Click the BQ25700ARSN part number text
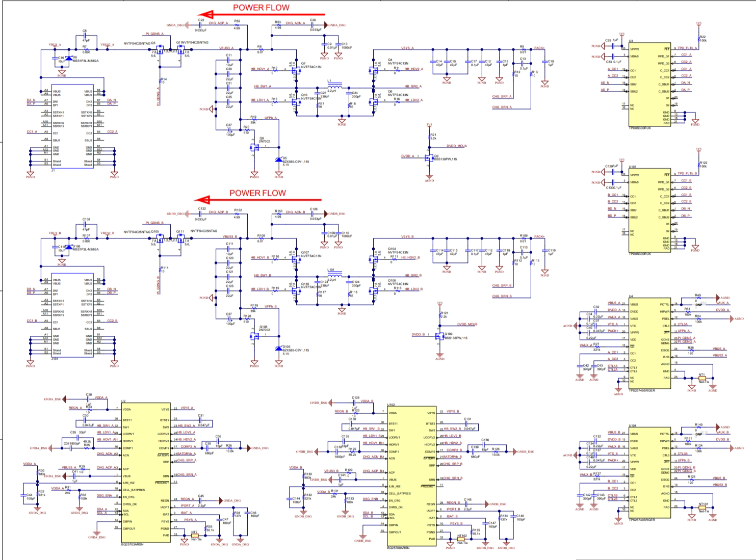 398,548
